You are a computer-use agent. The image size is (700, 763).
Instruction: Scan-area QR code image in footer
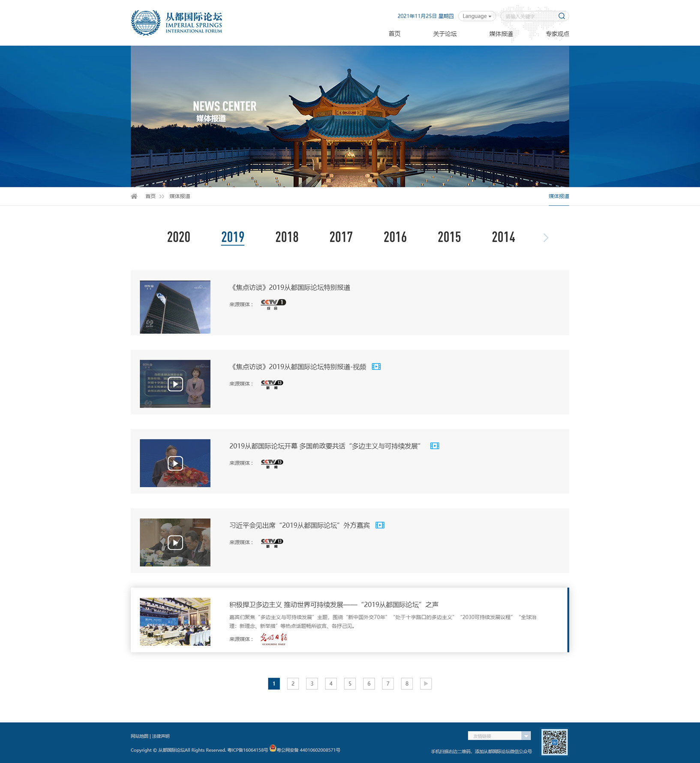click(554, 742)
